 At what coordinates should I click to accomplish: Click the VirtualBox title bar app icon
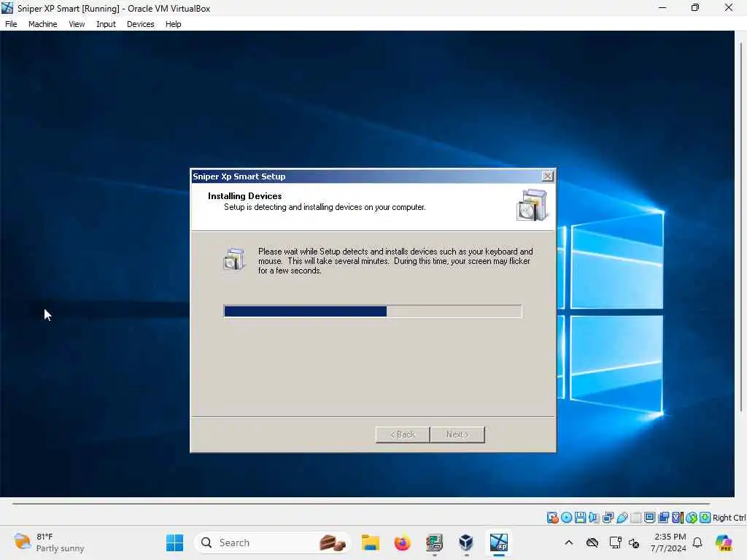[7, 8]
